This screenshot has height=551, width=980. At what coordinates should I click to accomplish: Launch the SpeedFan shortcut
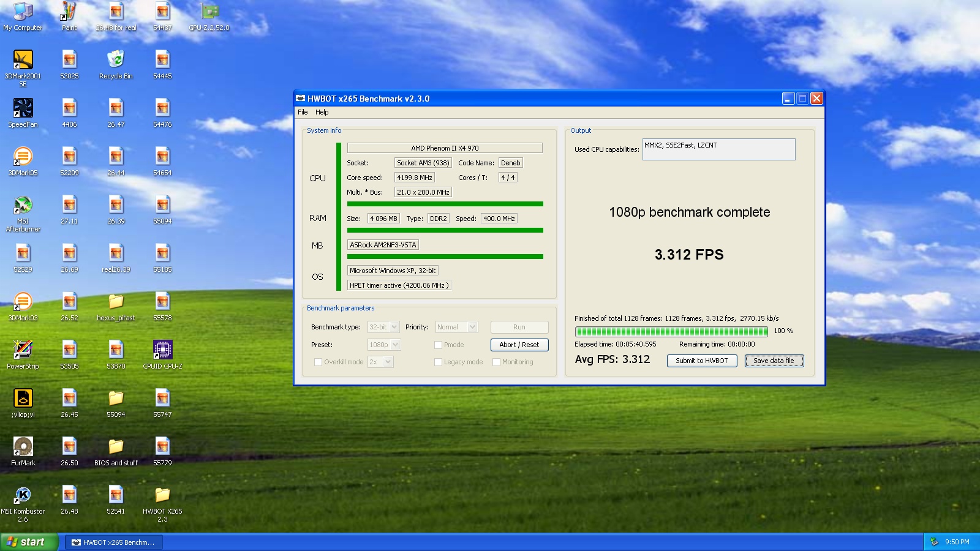click(x=23, y=113)
